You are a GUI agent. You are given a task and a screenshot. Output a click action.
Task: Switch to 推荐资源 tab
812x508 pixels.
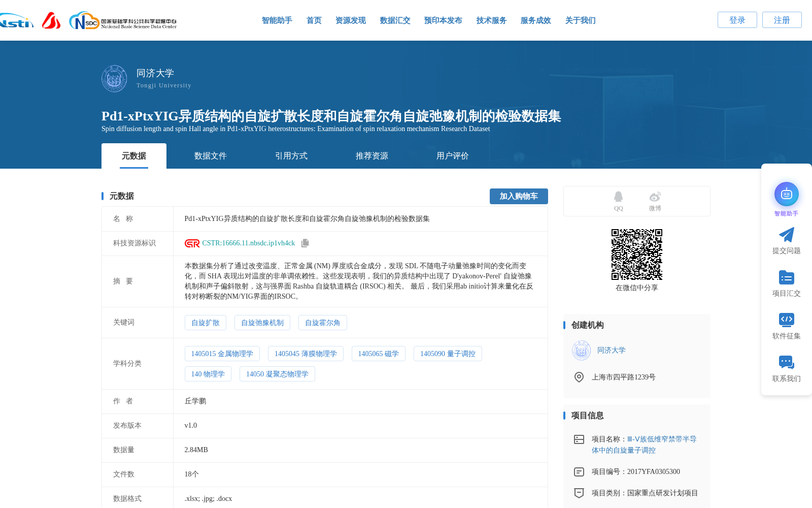click(372, 156)
